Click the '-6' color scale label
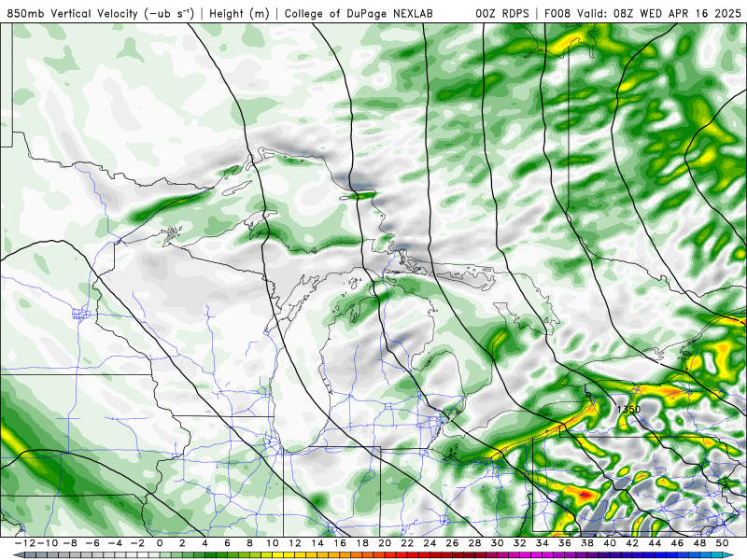The image size is (747, 560). tap(92, 543)
